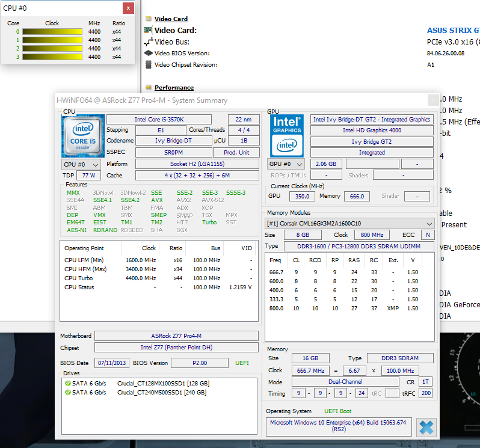The image size is (480, 448).
Task: Click the DDR3-1600 / PC3-12800 type field
Action: [x=358, y=247]
